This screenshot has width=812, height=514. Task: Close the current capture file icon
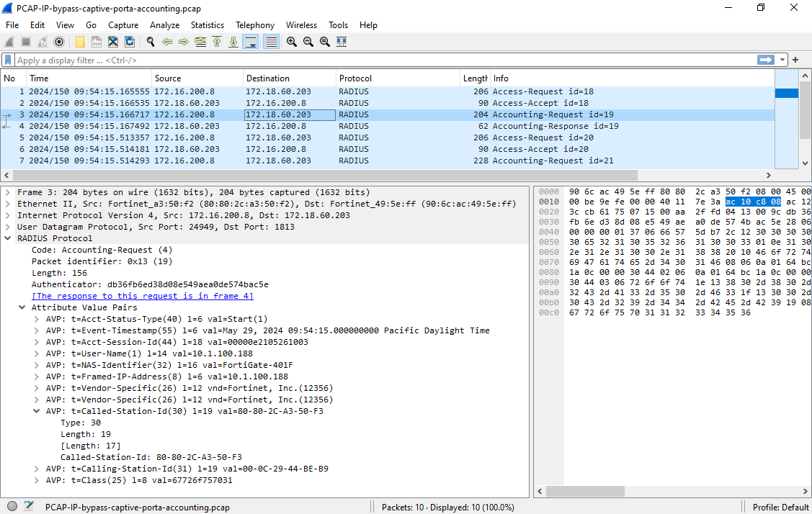click(114, 42)
